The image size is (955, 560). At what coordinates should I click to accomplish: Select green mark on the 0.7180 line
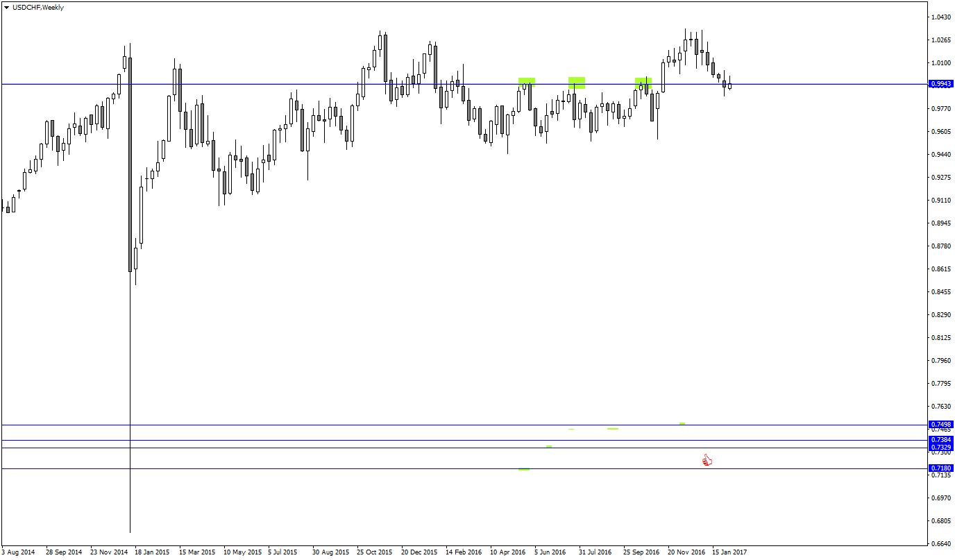coord(524,469)
